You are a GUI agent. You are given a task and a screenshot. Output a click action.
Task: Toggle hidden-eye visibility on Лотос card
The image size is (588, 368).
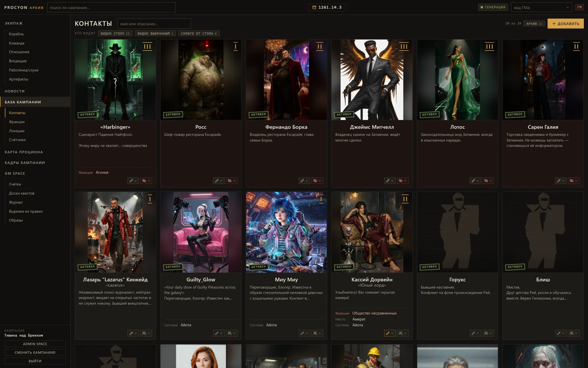[488, 181]
